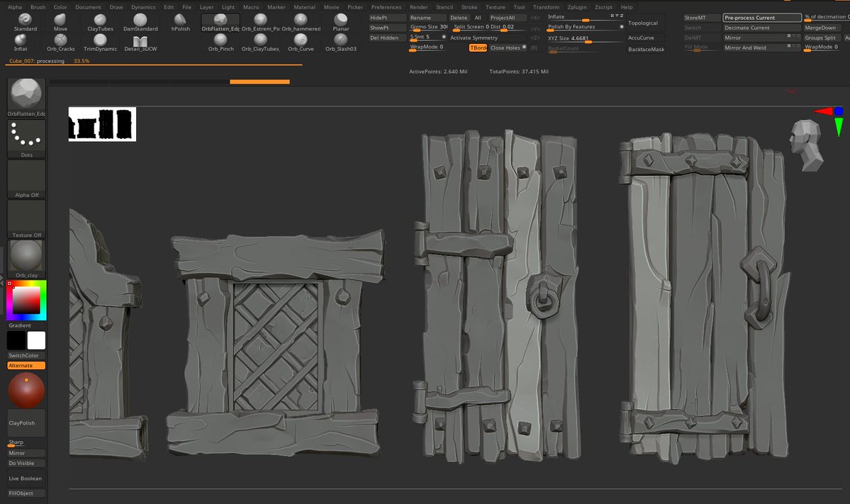
Task: Open the Brush menu
Action: pyautogui.click(x=38, y=7)
